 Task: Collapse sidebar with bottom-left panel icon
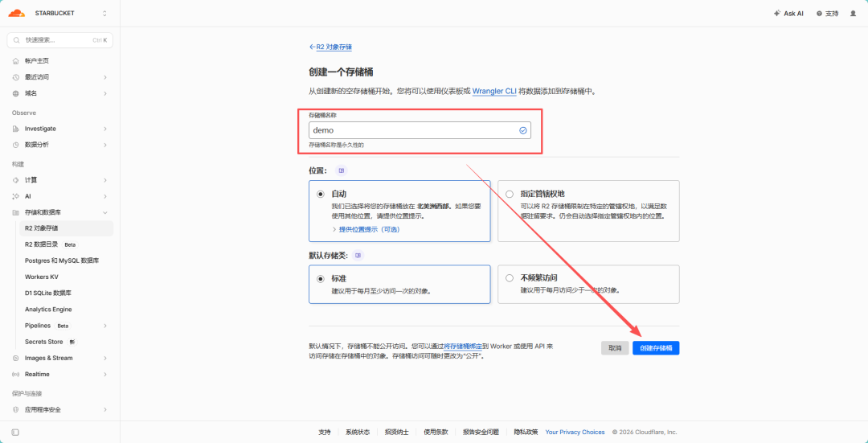click(15, 432)
